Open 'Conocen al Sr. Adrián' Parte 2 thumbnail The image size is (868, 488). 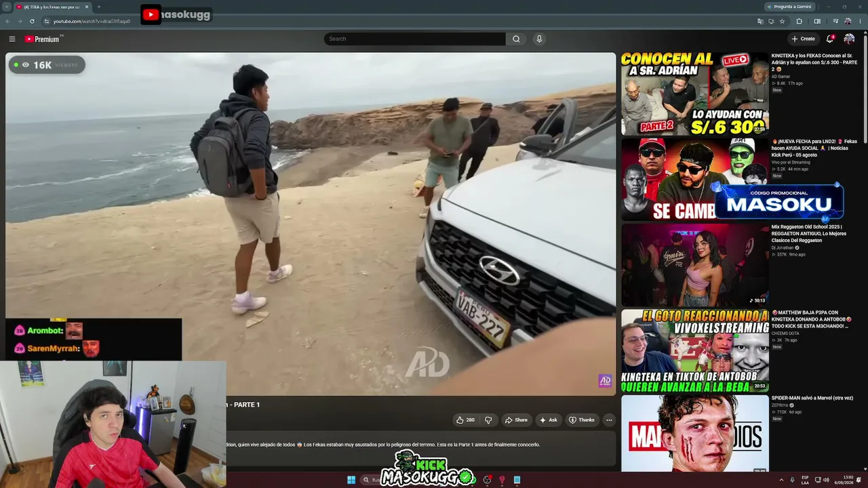pyautogui.click(x=694, y=94)
